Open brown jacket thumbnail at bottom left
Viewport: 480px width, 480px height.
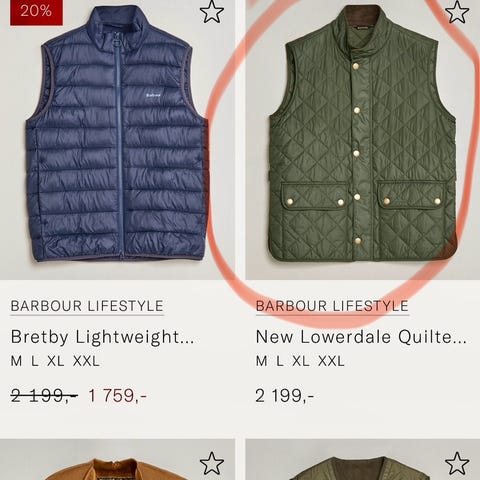pyautogui.click(x=117, y=460)
